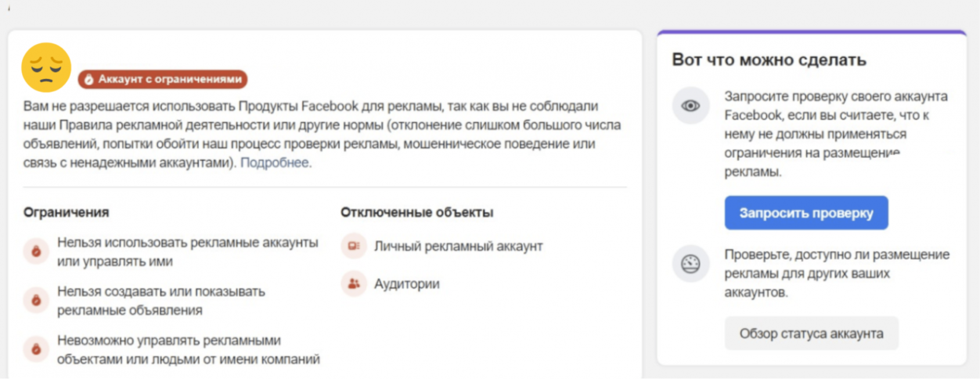Click text 'Нельзя использовать рекламные аккаунты или управлять ими'
The height and width of the screenshot is (379, 980).
[188, 252]
